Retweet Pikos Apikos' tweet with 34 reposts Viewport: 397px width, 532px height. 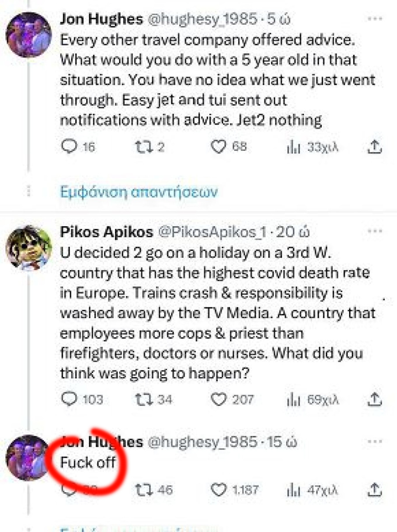[142, 399]
